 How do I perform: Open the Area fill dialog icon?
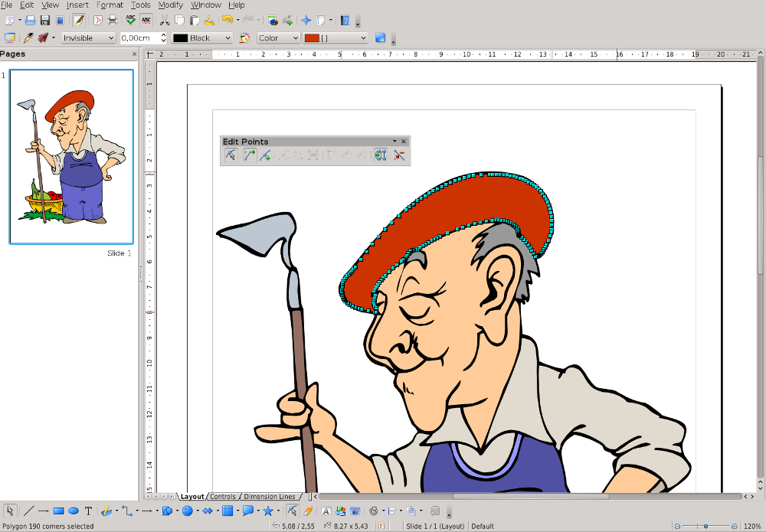(x=244, y=38)
